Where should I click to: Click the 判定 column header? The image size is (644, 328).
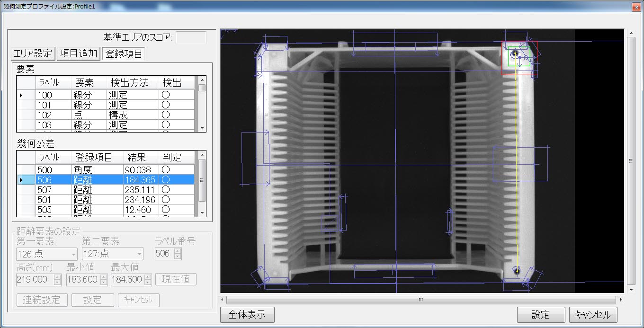click(x=177, y=158)
